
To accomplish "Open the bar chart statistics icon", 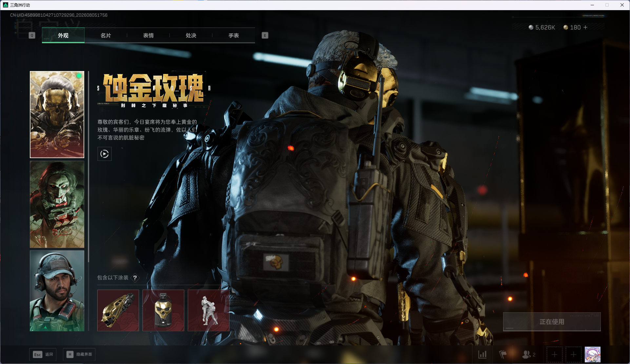I will [482, 355].
